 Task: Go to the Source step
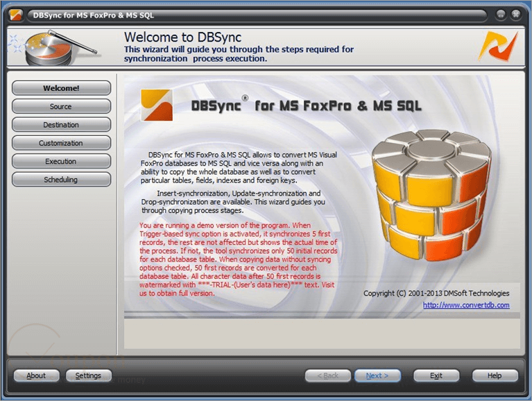[x=62, y=107]
